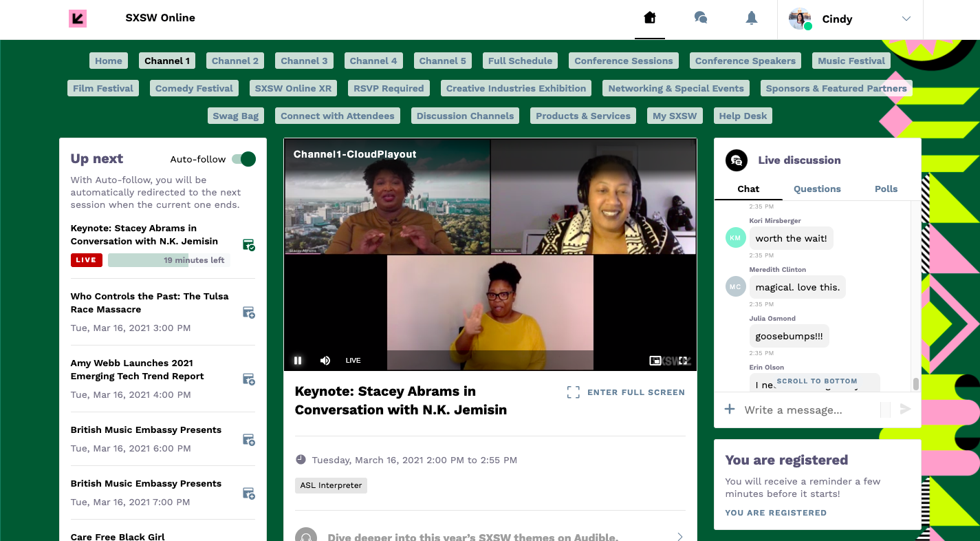
Task: Select Channel 3 navigation tag
Action: tap(304, 61)
